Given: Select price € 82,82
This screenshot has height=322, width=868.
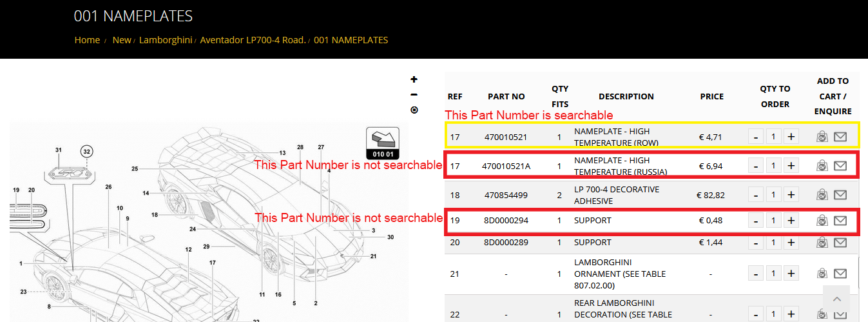Looking at the screenshot, I should [711, 196].
